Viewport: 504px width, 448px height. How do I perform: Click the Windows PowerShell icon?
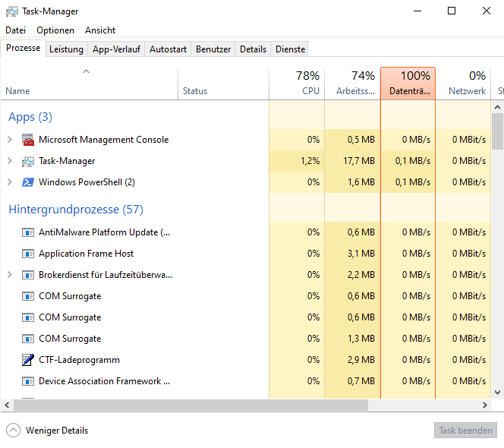pos(28,182)
